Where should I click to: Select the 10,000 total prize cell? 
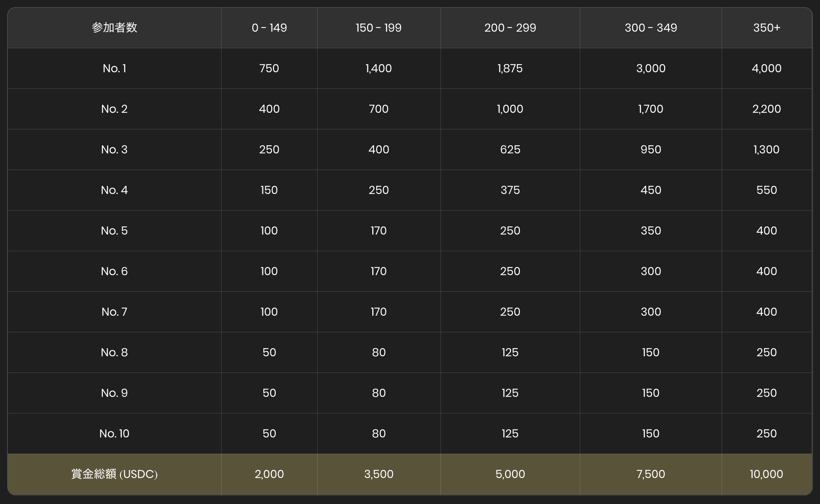point(766,474)
